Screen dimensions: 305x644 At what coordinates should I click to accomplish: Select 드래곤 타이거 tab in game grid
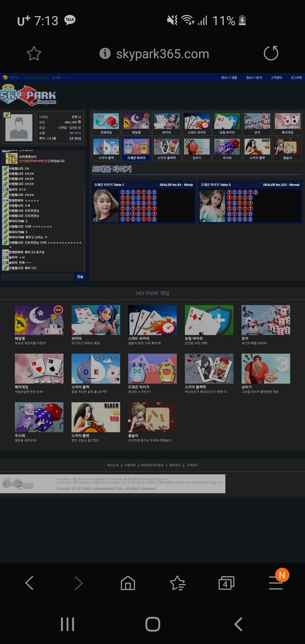tap(136, 149)
